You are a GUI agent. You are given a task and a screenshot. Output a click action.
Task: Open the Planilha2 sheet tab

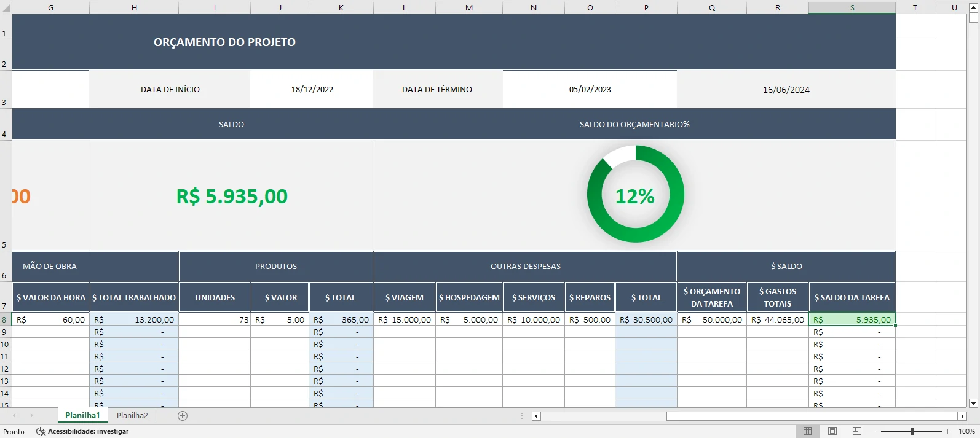tap(132, 416)
